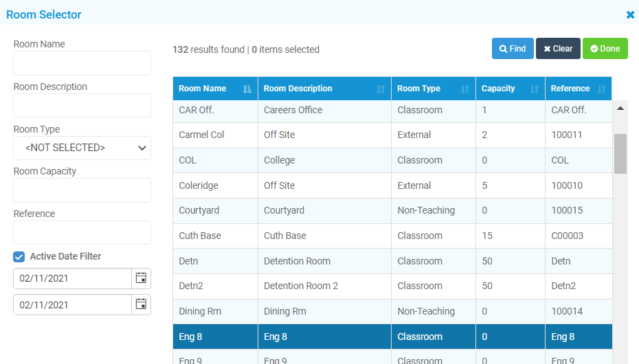
Task: Sort by Reference column icon
Action: point(601,89)
